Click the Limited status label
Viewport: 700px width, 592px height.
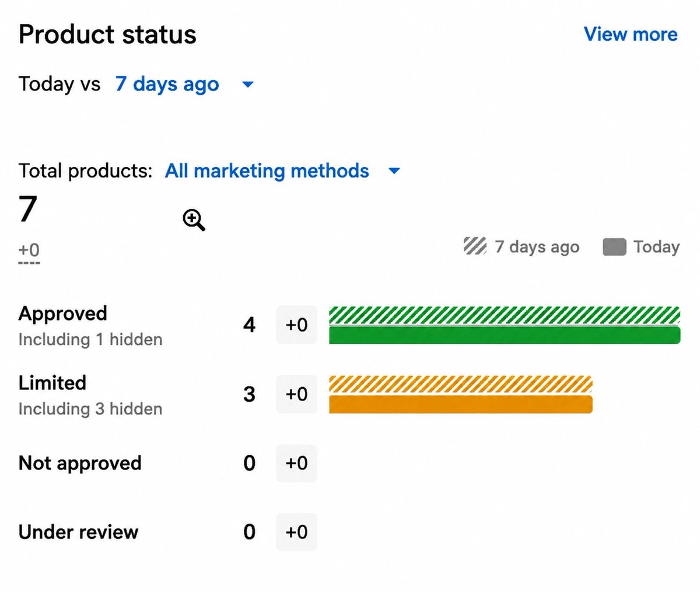pos(52,382)
